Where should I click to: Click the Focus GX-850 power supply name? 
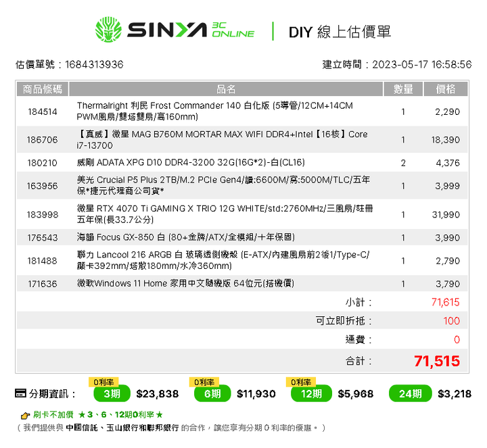click(186, 237)
